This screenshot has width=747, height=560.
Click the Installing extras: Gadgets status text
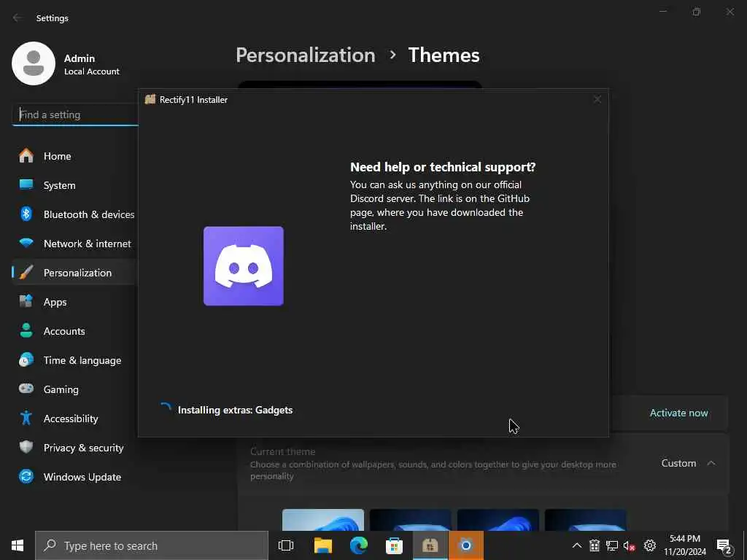[x=235, y=410]
